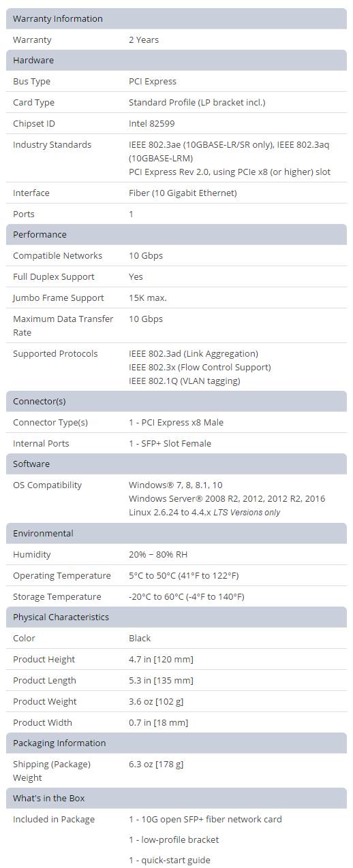353x868 pixels.
Task: Click the Operating Temperature row label
Action: (x=62, y=575)
